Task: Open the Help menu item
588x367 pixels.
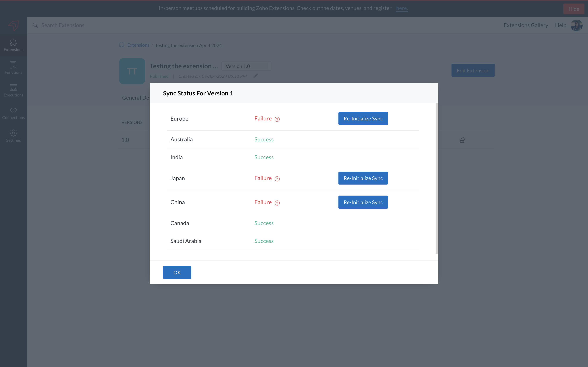Action: (560, 25)
